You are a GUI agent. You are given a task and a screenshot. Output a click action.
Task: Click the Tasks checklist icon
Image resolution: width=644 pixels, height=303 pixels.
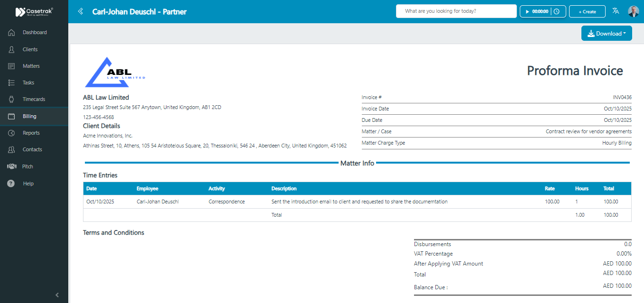click(x=12, y=83)
